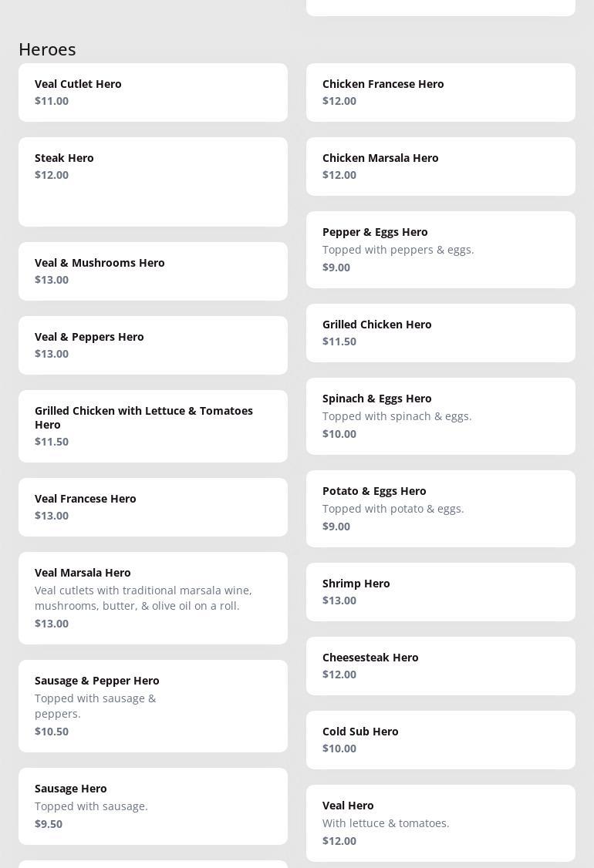Choose the Cheesesteak Hero item
This screenshot has width=594, height=868.
[440, 666]
